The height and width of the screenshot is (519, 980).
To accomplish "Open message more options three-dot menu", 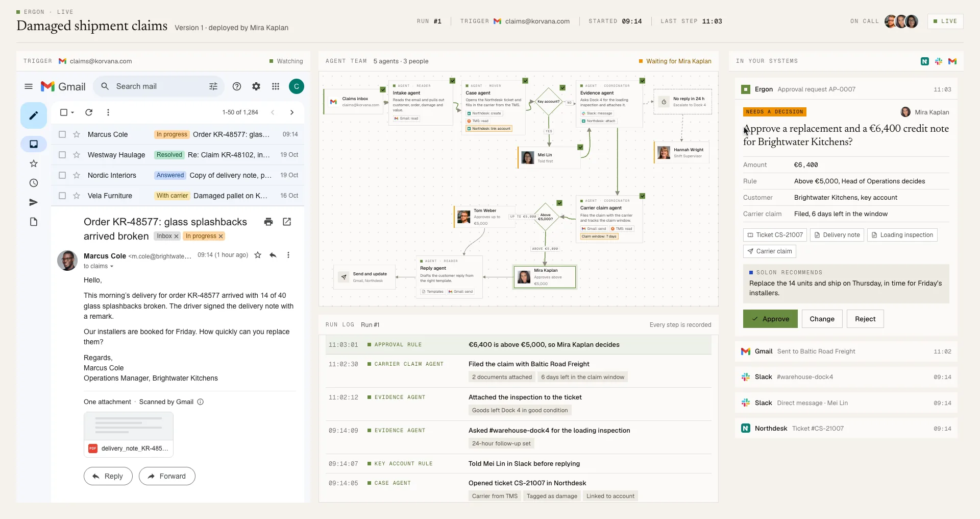I will coord(288,255).
